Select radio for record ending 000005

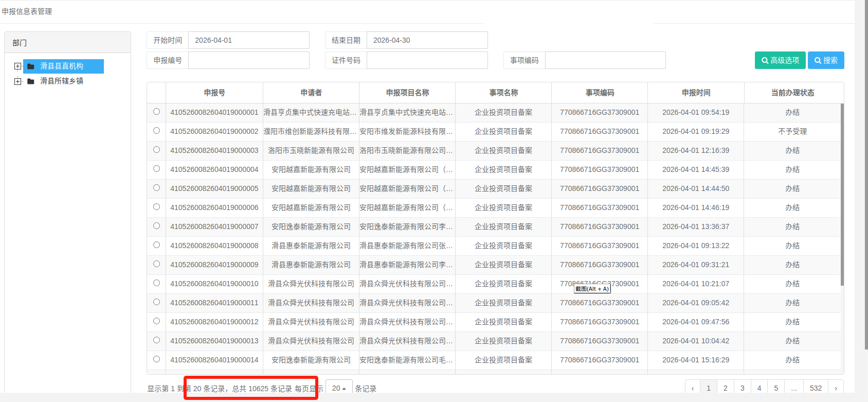(156, 188)
